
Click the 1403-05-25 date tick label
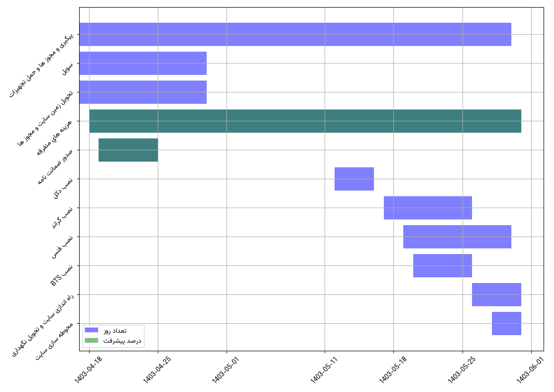pyautogui.click(x=462, y=371)
